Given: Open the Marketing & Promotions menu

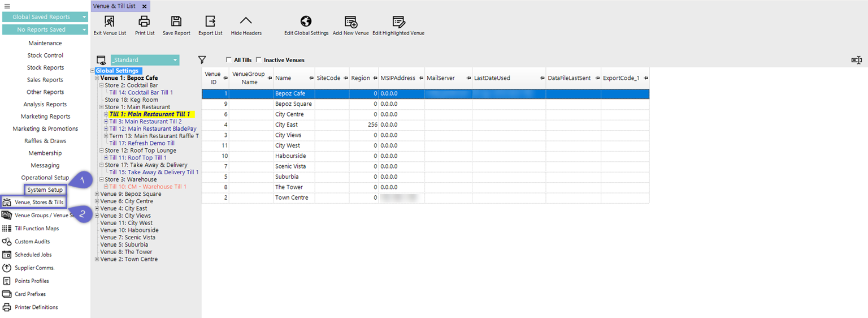Looking at the screenshot, I should tap(45, 128).
